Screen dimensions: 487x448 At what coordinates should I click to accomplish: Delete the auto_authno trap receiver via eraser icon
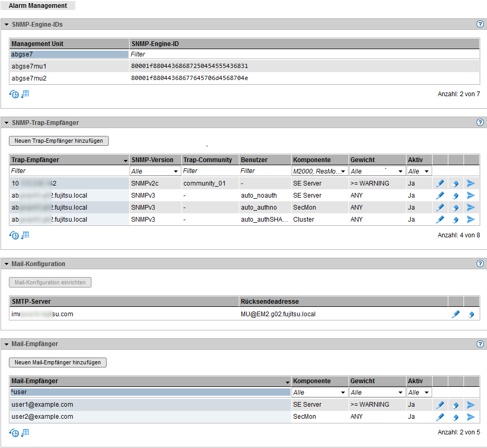point(456,208)
